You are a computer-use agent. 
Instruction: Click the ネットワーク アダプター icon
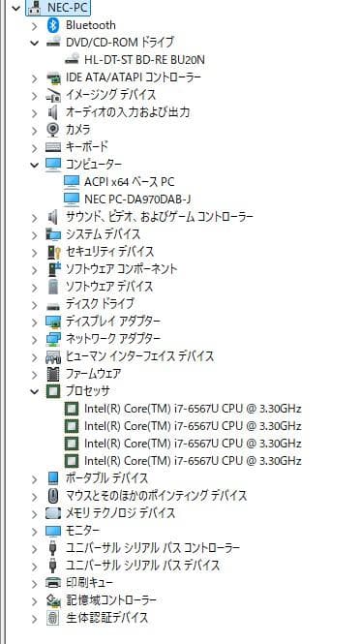(53, 338)
